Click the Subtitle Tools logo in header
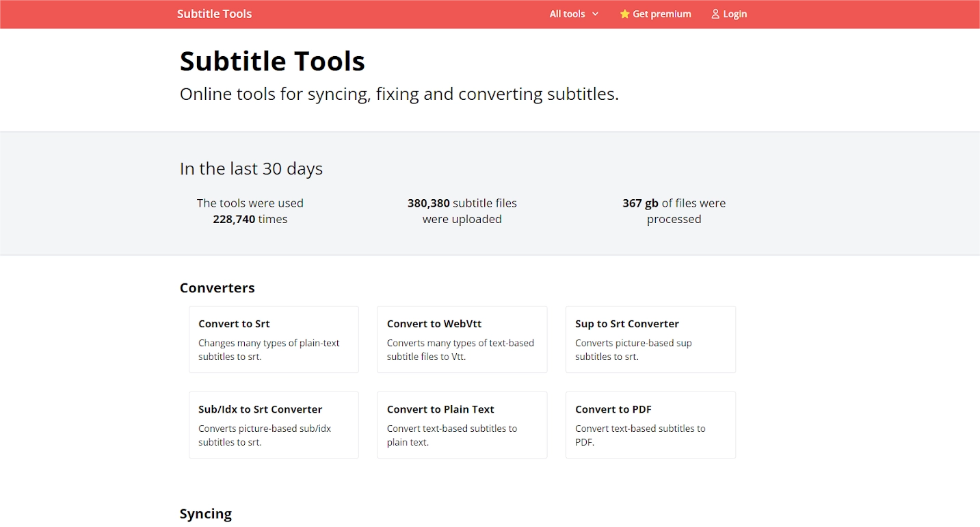The width and height of the screenshot is (980, 527). [x=214, y=14]
